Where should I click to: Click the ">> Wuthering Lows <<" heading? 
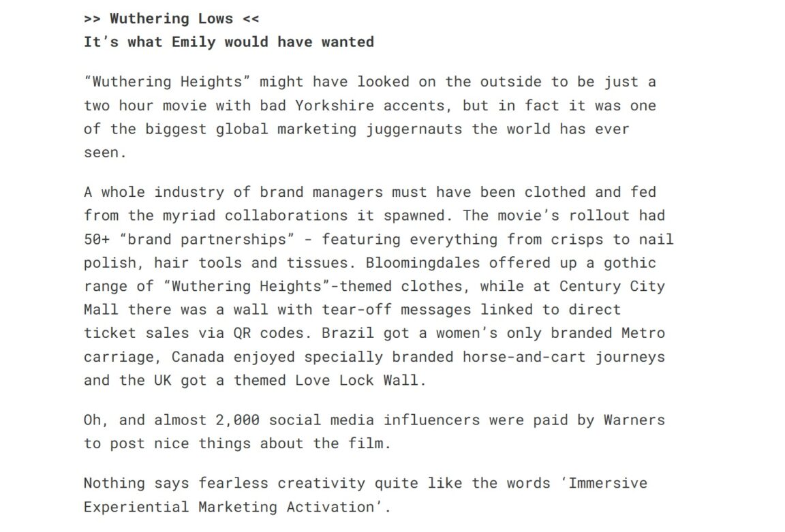[171, 18]
